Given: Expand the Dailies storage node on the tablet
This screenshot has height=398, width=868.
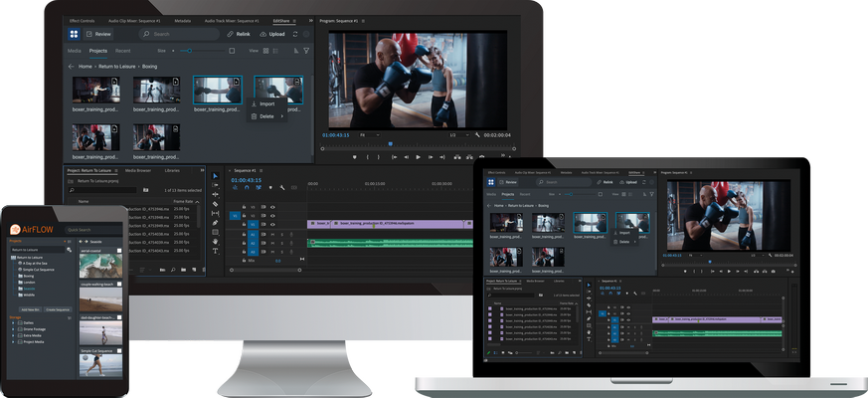Looking at the screenshot, I should [x=14, y=322].
